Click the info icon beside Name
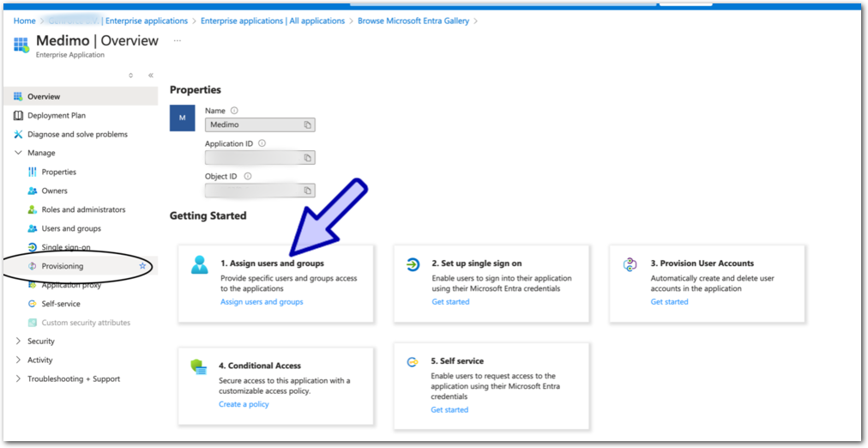The width and height of the screenshot is (868, 448). [x=234, y=111]
